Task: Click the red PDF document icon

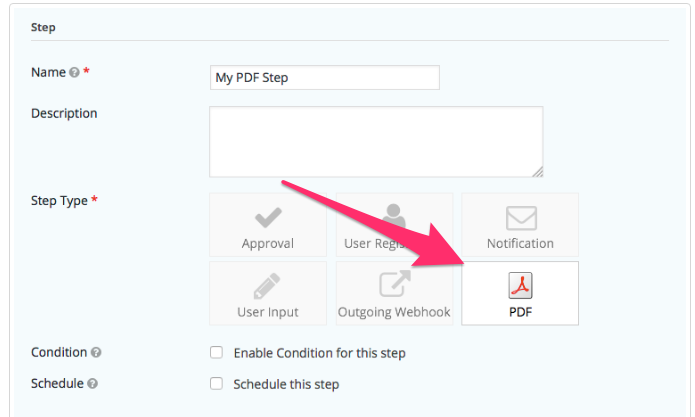Action: click(x=520, y=285)
